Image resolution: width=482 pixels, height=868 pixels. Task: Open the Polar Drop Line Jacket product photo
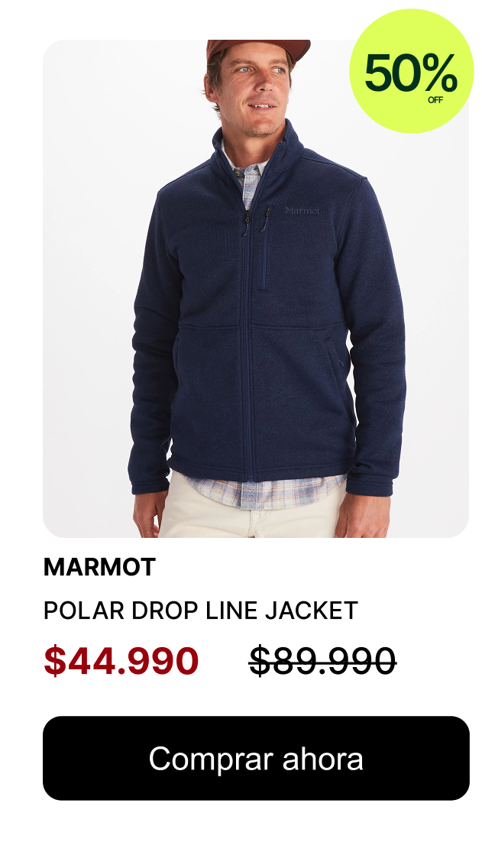(256, 288)
